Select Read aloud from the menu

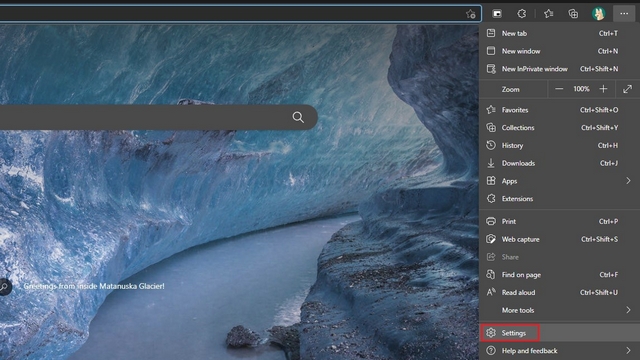point(559,293)
